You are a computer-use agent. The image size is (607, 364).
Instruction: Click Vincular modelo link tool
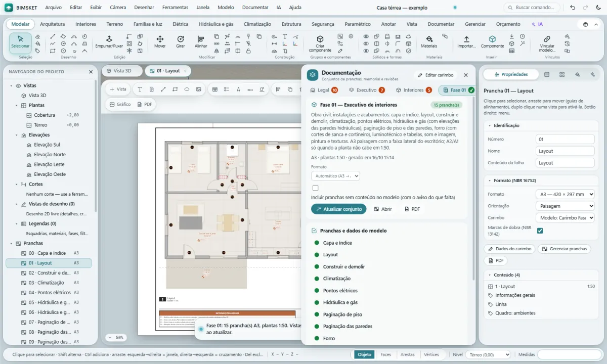tap(547, 43)
